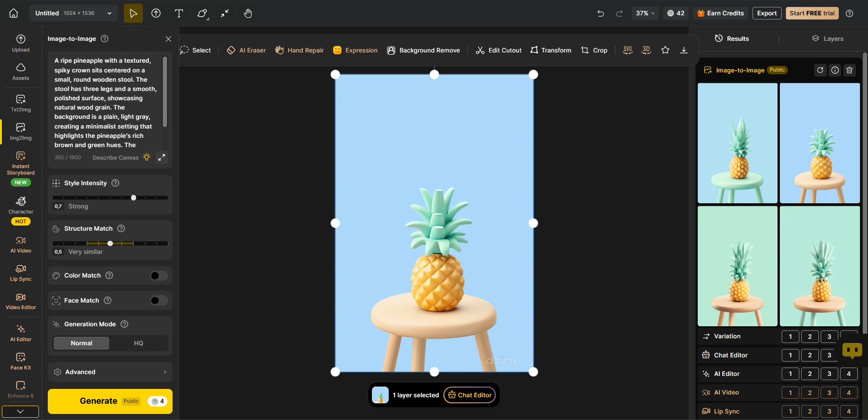Adjust the Style Intensity slider handle

(x=134, y=198)
